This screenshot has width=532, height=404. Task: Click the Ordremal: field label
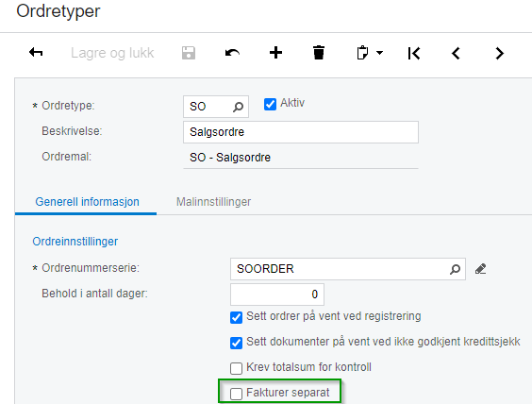click(x=66, y=157)
